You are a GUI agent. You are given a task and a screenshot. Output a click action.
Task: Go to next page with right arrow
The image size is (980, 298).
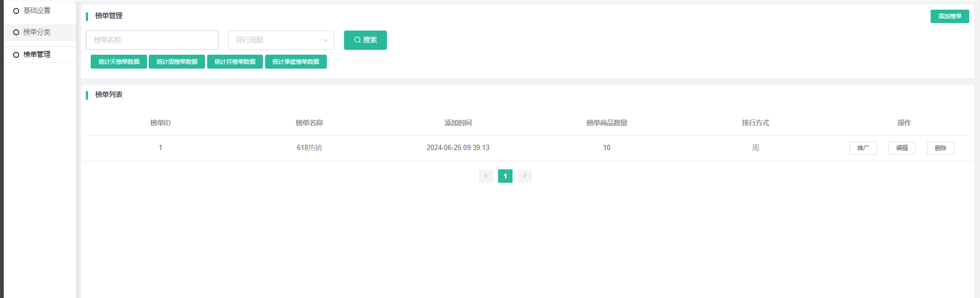pyautogui.click(x=524, y=176)
